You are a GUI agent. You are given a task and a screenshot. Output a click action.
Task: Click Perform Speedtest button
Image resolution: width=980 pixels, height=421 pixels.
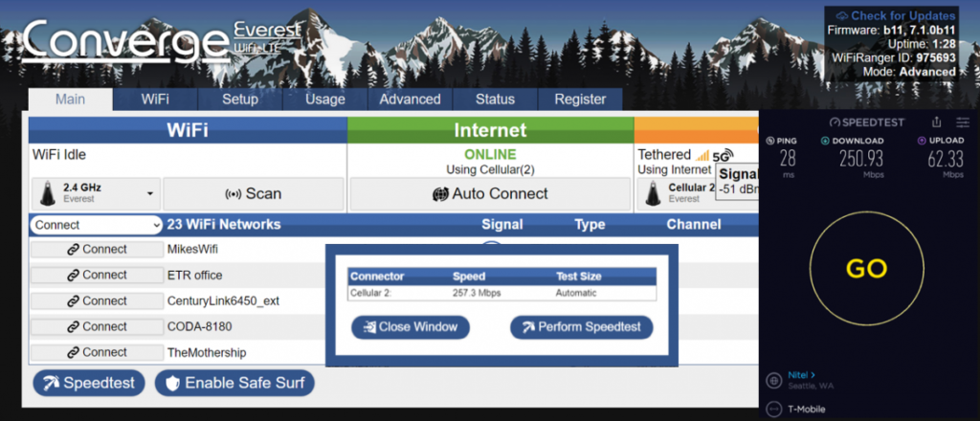[581, 326]
